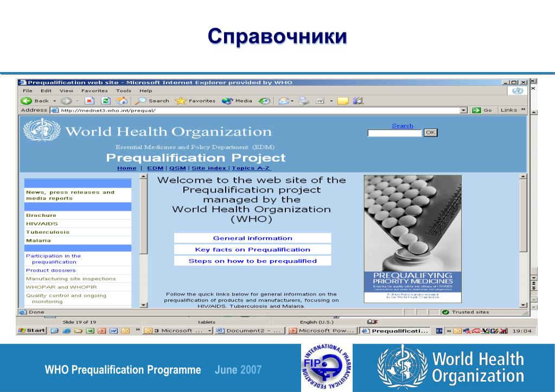Open the Help menu
Viewport: 555px width, 392px height.
coord(145,91)
